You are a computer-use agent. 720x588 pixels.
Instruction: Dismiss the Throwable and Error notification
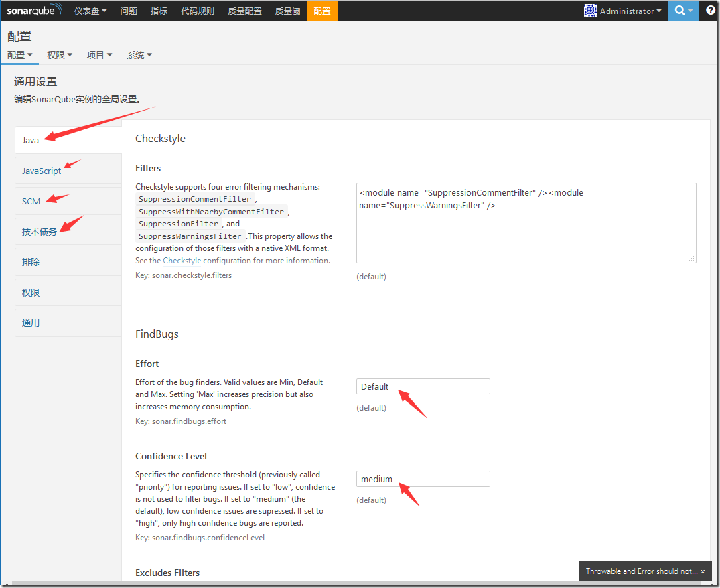pyautogui.click(x=703, y=571)
